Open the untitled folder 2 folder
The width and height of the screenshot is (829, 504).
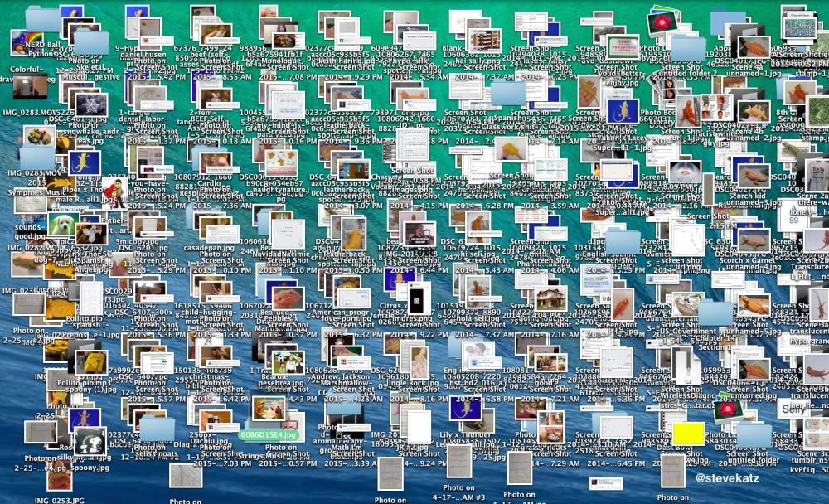coord(688,49)
